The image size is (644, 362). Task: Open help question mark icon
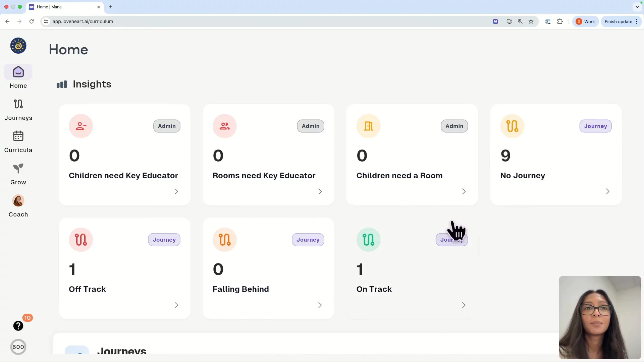click(18, 326)
